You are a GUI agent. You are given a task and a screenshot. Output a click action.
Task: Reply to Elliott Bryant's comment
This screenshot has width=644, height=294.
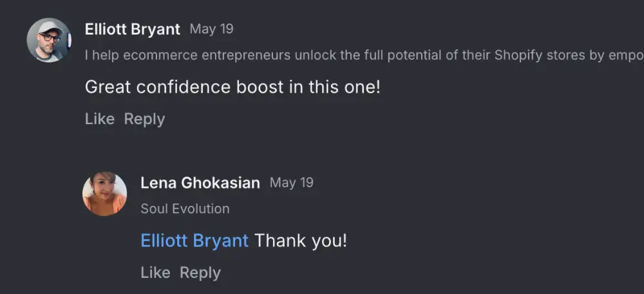[x=144, y=119]
